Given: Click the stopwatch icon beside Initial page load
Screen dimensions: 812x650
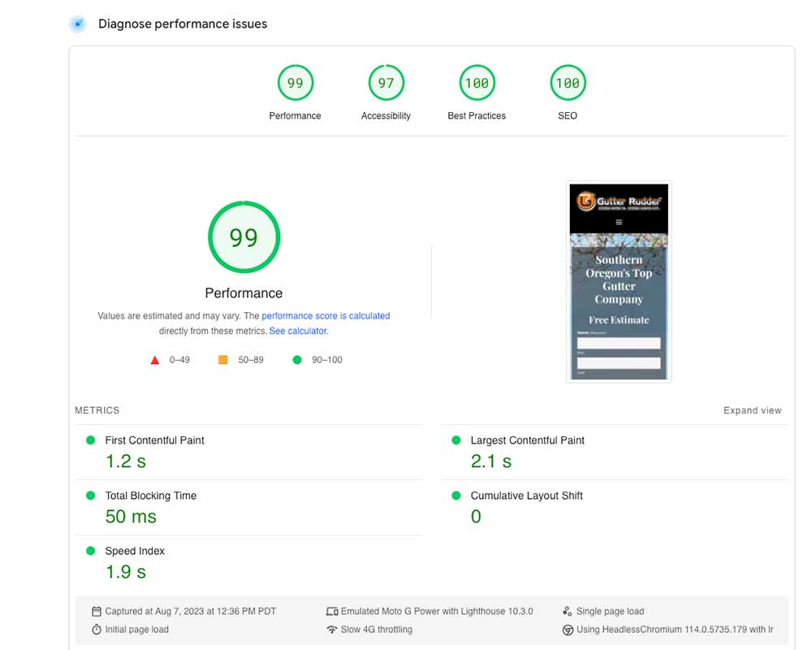Looking at the screenshot, I should (97, 630).
